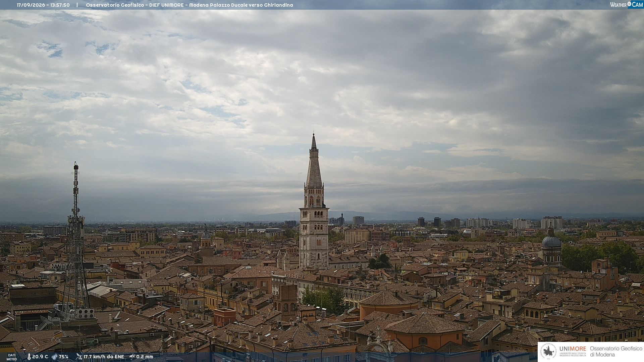
Task: Click the 17.7 km/h da ENE reading
Action: 104,357
